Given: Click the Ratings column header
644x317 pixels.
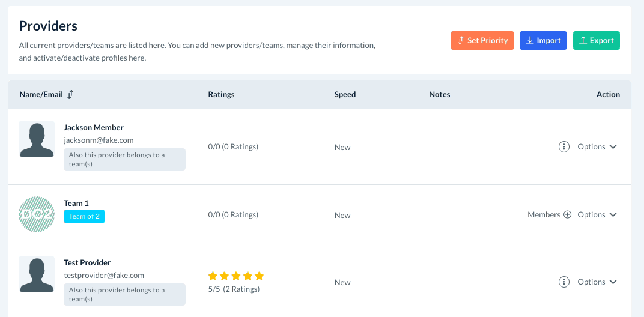Looking at the screenshot, I should 221,94.
